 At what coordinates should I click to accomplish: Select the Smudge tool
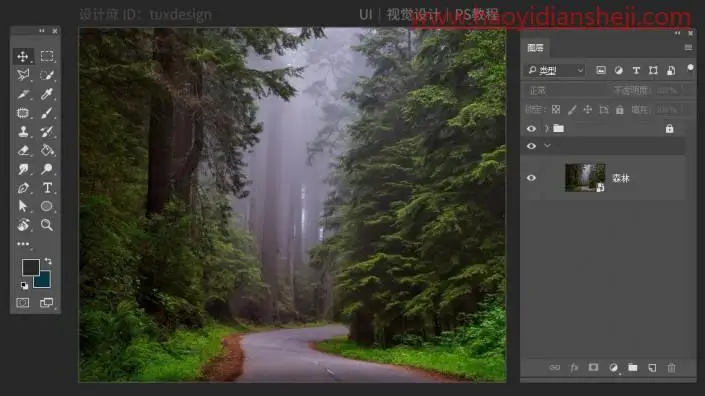(x=23, y=169)
